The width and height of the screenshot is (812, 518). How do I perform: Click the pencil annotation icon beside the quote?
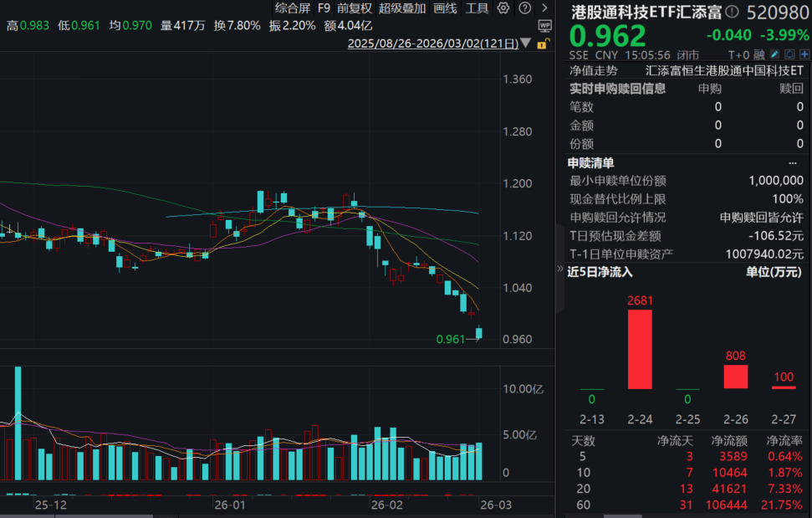tap(774, 53)
